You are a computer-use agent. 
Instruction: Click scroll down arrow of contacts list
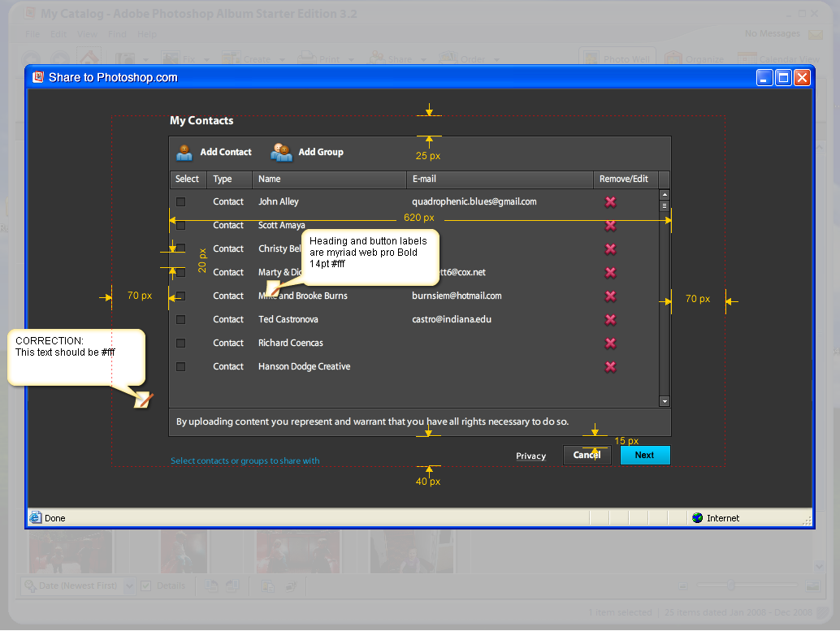[x=665, y=401]
